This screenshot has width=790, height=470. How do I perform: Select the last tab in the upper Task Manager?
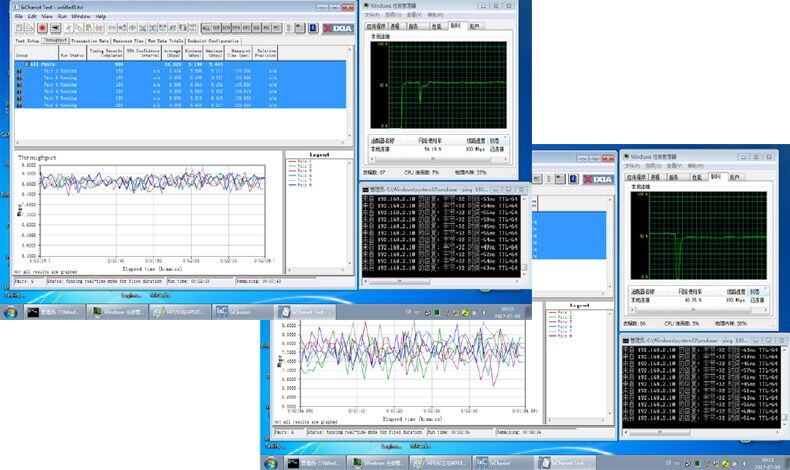tap(474, 26)
